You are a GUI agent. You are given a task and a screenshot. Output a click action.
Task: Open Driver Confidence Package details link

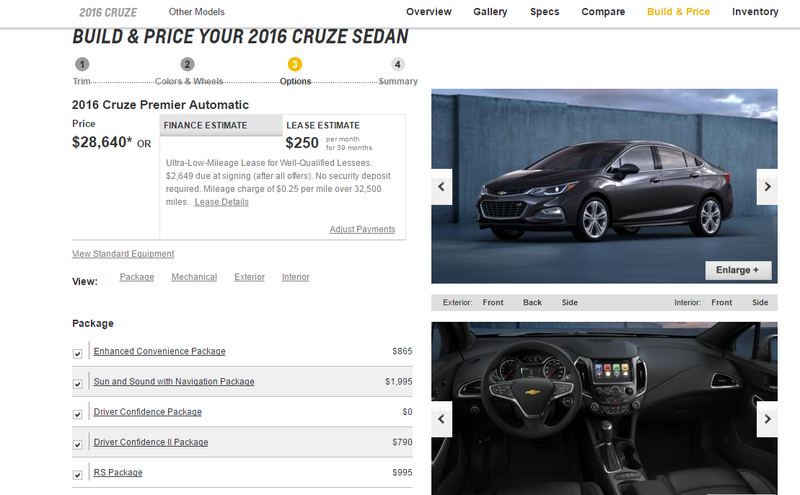(147, 412)
